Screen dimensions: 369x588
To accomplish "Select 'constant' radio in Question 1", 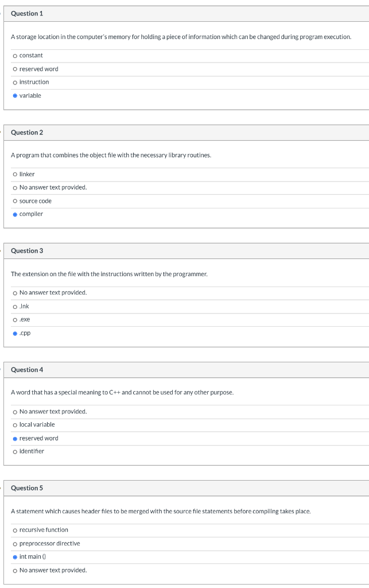I will tap(15, 56).
